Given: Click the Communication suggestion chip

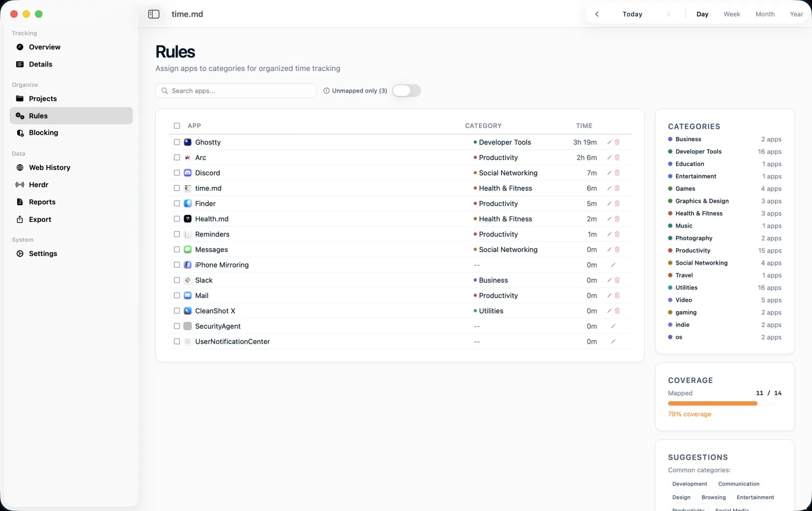Looking at the screenshot, I should tap(739, 484).
